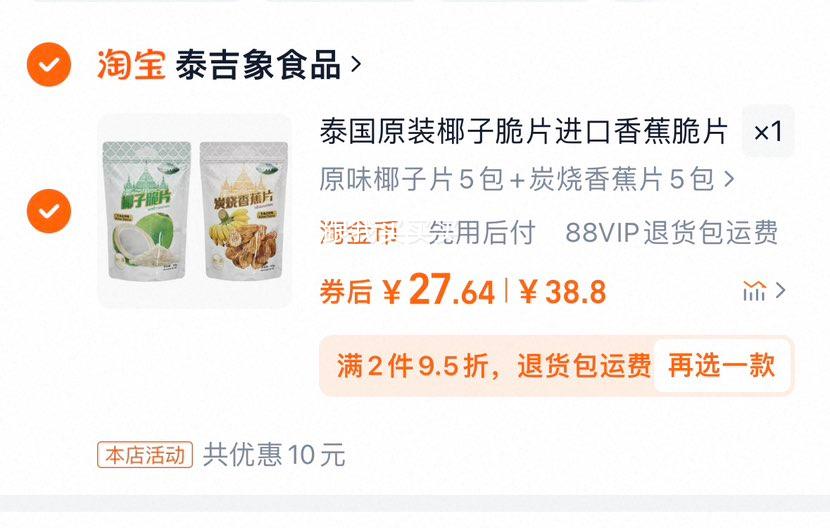This screenshot has height=528, width=830.
Task: Click the 本店活动 tag
Action: pos(145,455)
